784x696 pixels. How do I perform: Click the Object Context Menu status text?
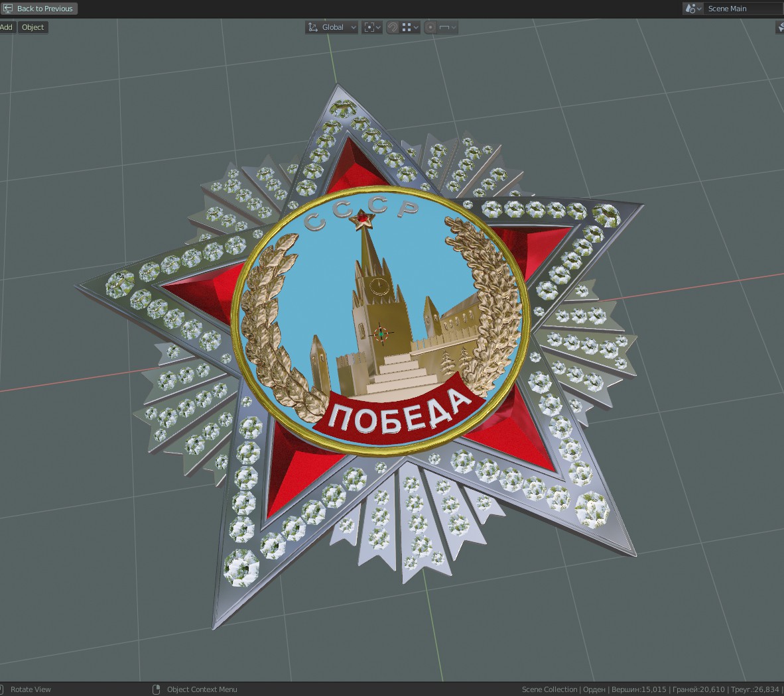pos(202,689)
